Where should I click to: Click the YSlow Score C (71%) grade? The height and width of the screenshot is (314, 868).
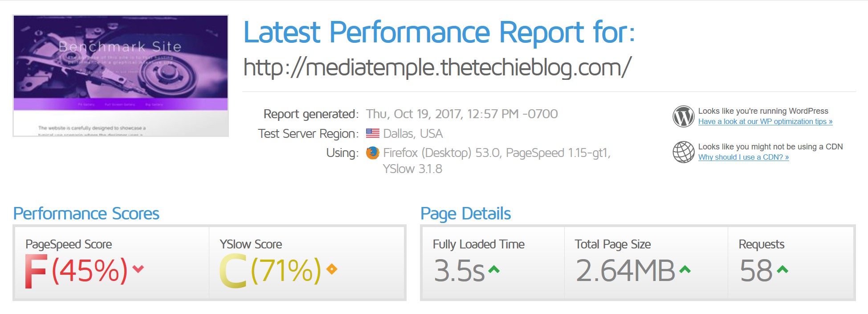click(270, 271)
